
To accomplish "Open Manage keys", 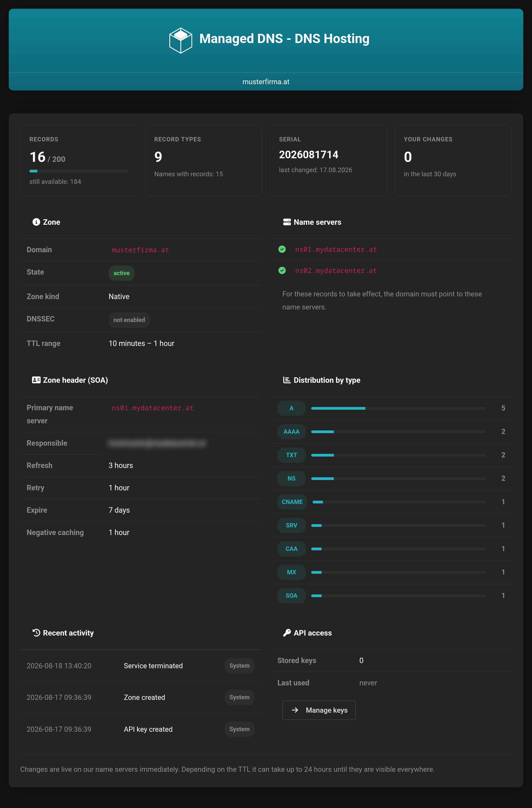I will [x=319, y=710].
